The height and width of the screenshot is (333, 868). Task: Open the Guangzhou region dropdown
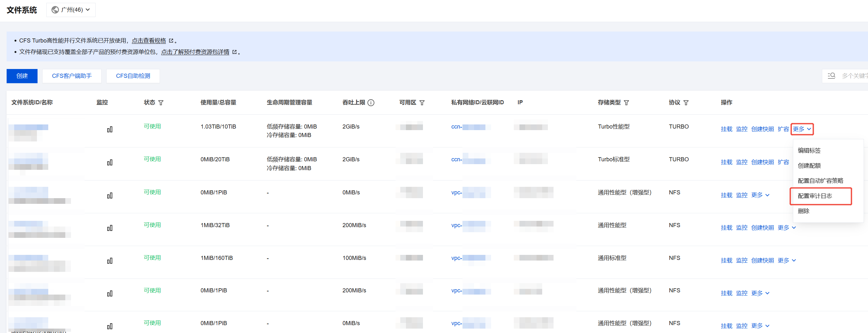click(71, 10)
